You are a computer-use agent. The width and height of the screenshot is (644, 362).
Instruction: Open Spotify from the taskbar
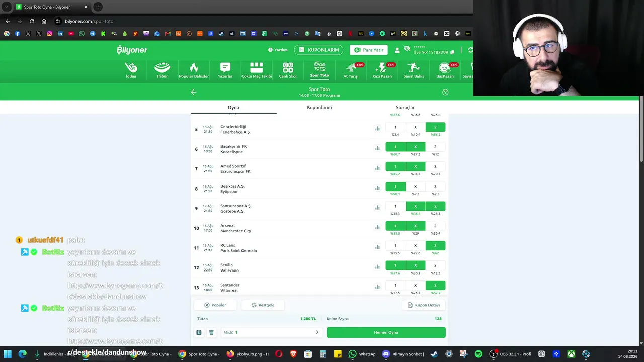[478, 354]
